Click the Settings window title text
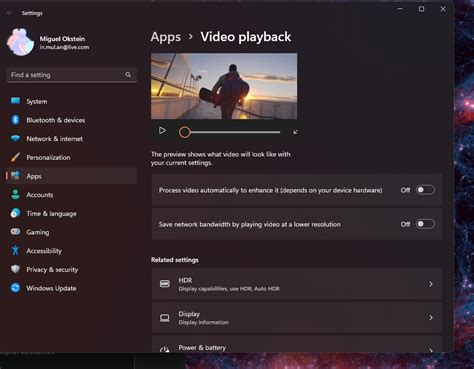474x369 pixels. pos(32,13)
